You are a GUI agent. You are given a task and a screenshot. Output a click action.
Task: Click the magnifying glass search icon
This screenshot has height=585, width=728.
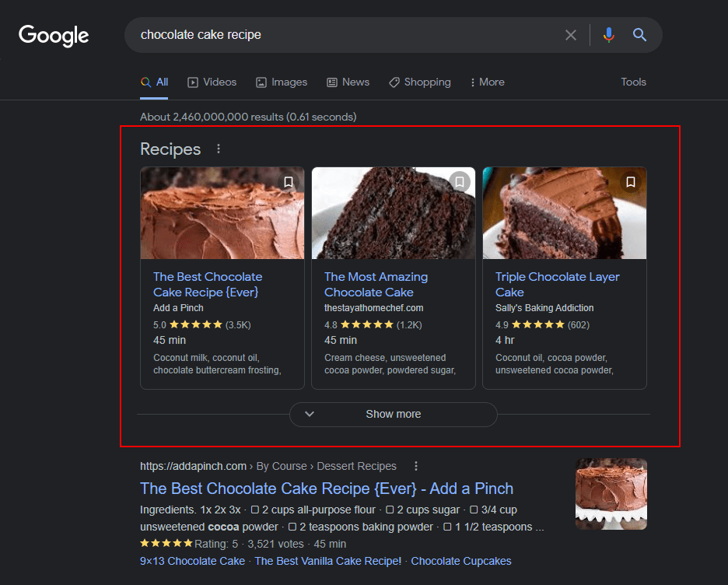coord(639,34)
